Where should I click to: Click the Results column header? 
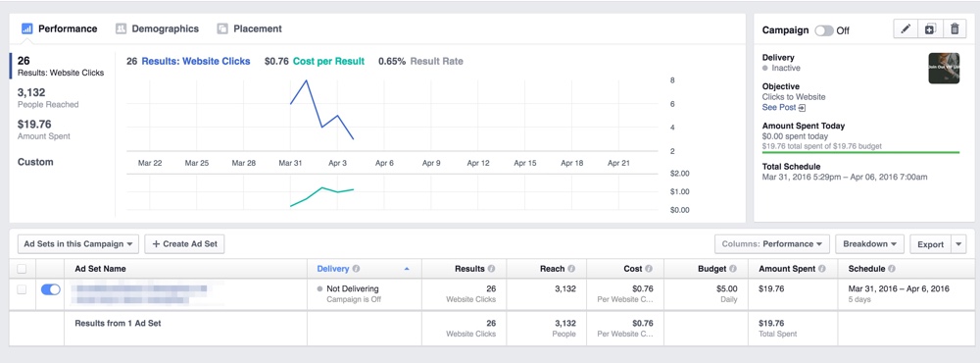[x=471, y=269]
